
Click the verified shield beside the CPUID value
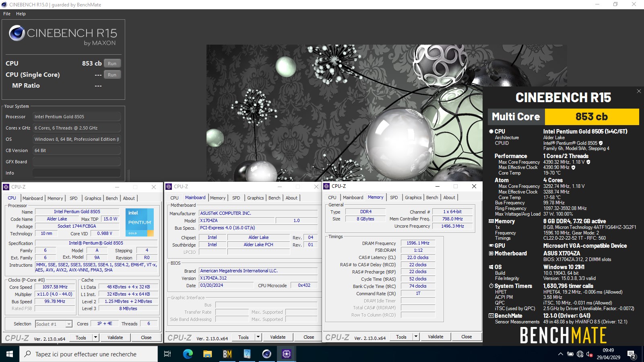click(601, 143)
